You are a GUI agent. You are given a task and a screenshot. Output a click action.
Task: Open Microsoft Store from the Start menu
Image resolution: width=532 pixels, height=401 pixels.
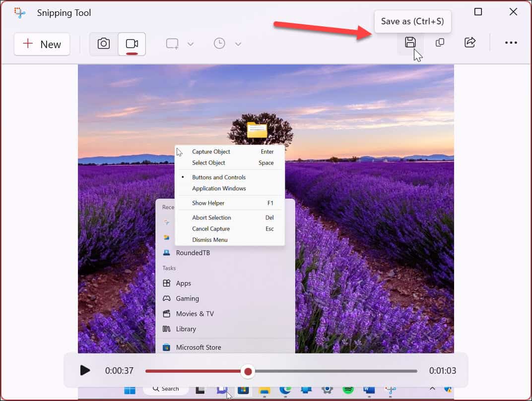[199, 347]
